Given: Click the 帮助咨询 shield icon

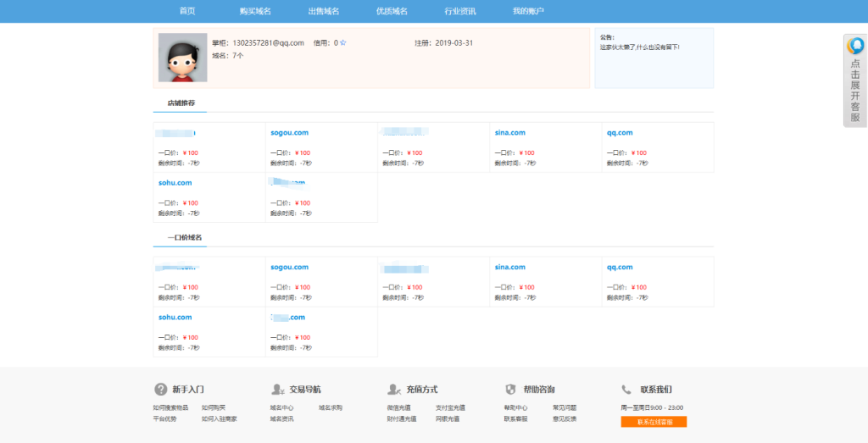Looking at the screenshot, I should (510, 390).
